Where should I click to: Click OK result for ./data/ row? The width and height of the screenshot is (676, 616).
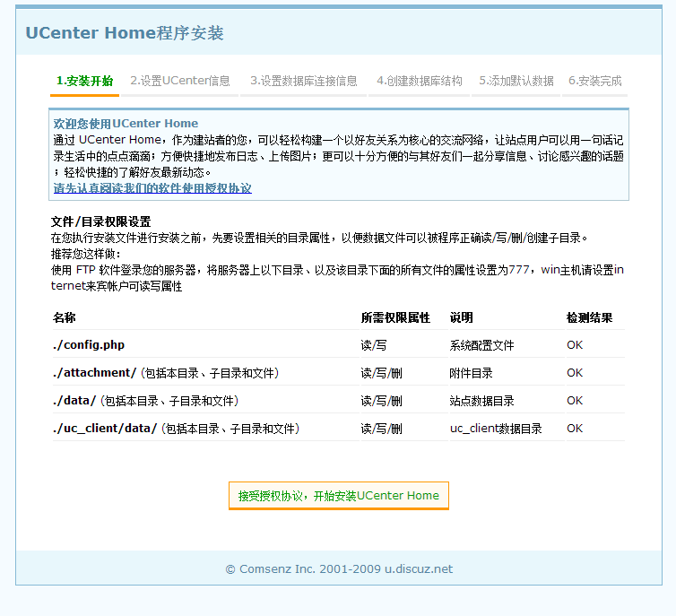coord(575,401)
